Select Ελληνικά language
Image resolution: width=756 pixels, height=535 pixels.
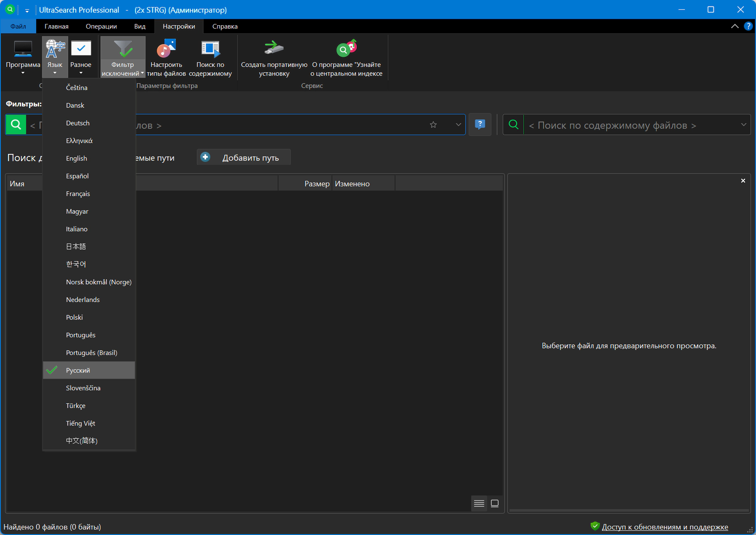[x=89, y=140]
